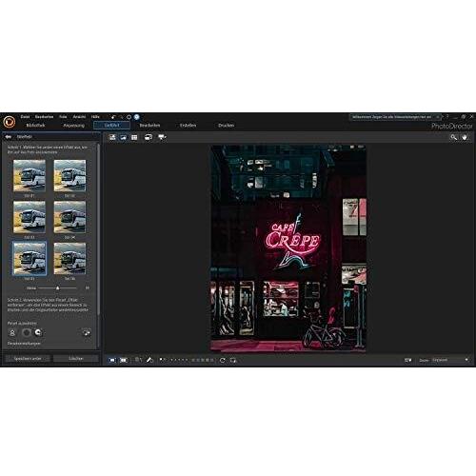
Task: Select the round dark brush tool
Action: (27, 332)
